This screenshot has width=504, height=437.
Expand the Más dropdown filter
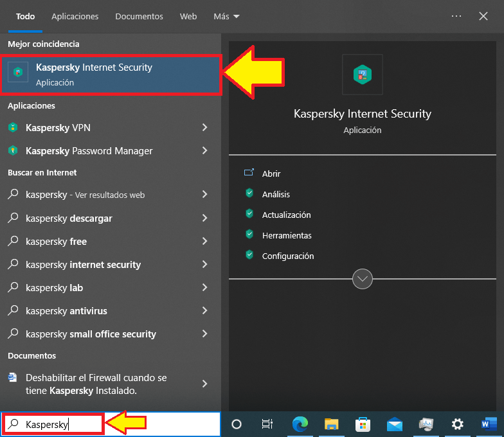(x=226, y=16)
